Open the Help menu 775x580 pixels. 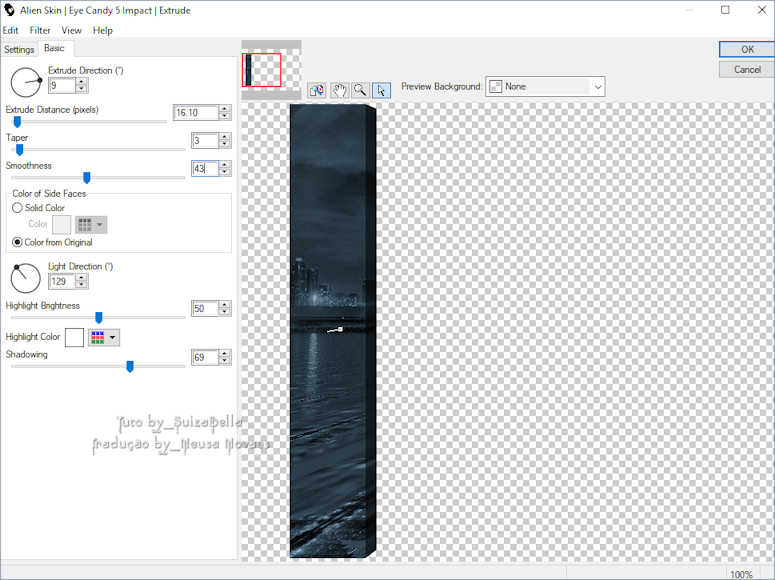(x=103, y=30)
